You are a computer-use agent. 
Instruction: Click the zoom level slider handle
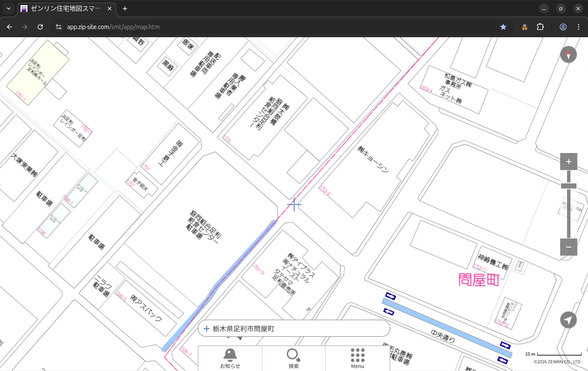[x=568, y=186]
